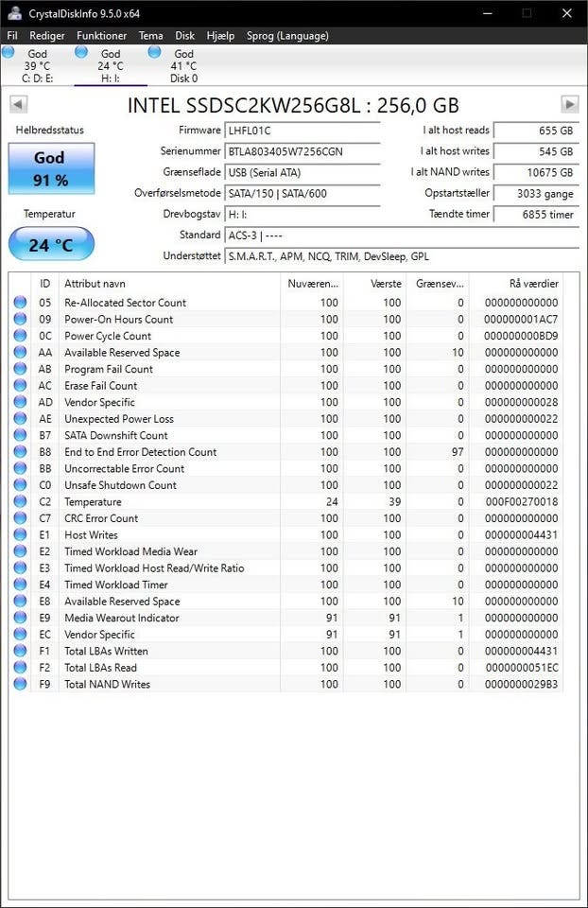Viewport: 588px width, 908px height.
Task: Click the God 91 % health status button
Action: point(51,168)
